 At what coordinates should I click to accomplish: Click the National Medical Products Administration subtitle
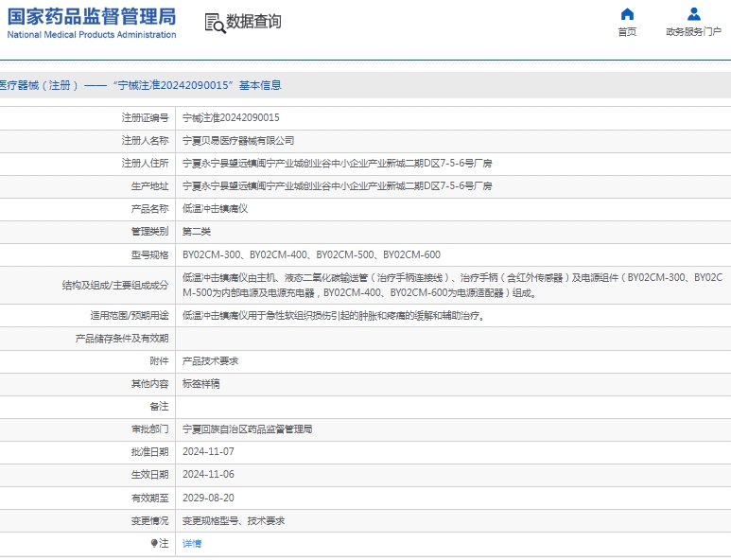point(92,35)
